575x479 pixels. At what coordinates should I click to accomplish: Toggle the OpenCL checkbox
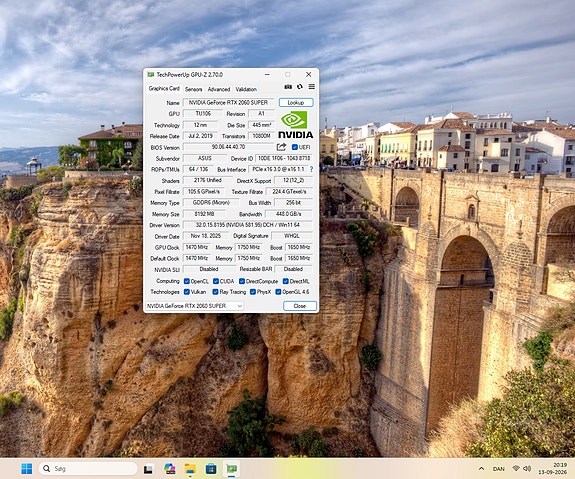187,281
